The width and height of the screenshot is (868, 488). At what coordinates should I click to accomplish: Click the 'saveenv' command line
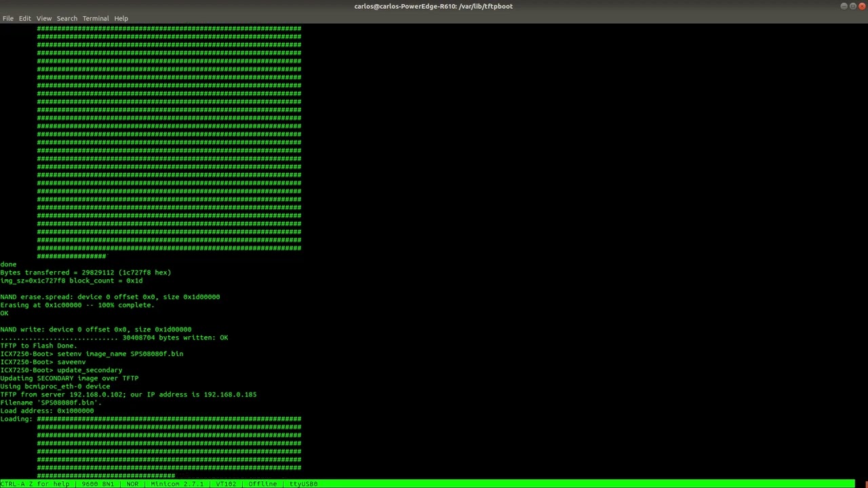click(x=43, y=362)
